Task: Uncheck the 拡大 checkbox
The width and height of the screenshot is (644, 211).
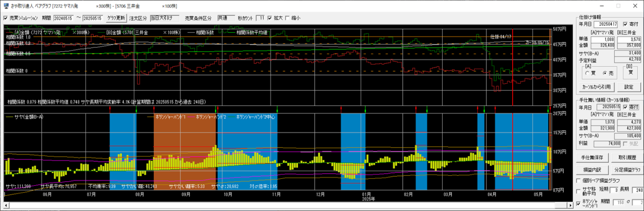Action: (270, 18)
